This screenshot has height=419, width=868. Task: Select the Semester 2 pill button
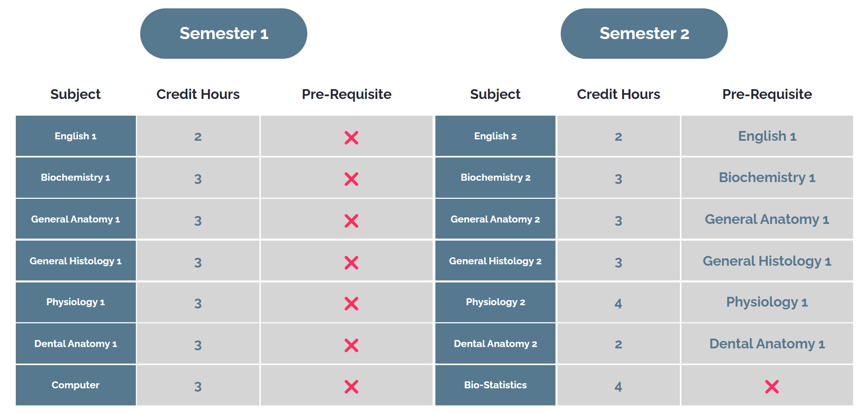644,33
